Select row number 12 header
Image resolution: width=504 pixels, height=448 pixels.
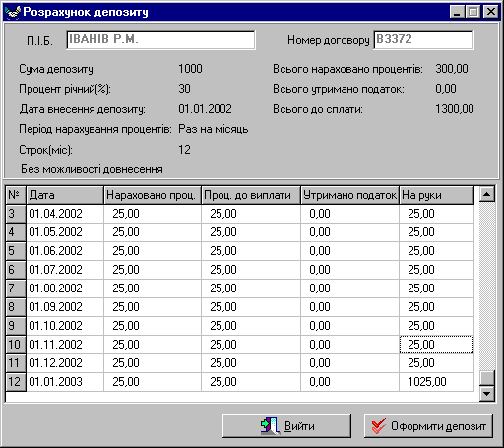[16, 382]
